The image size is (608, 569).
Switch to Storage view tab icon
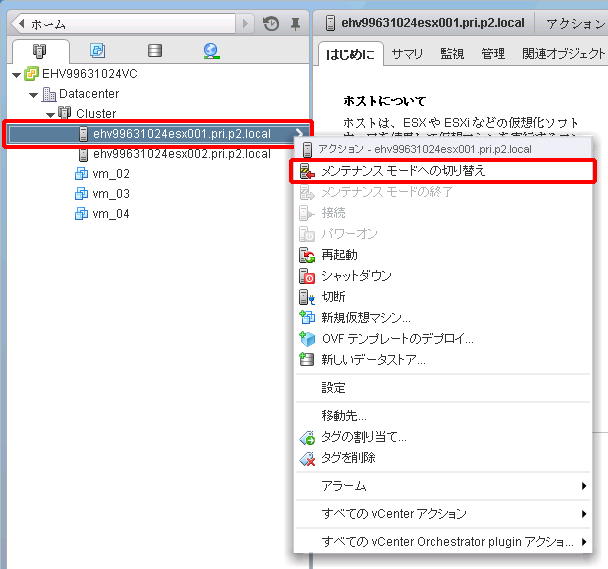pos(155,50)
